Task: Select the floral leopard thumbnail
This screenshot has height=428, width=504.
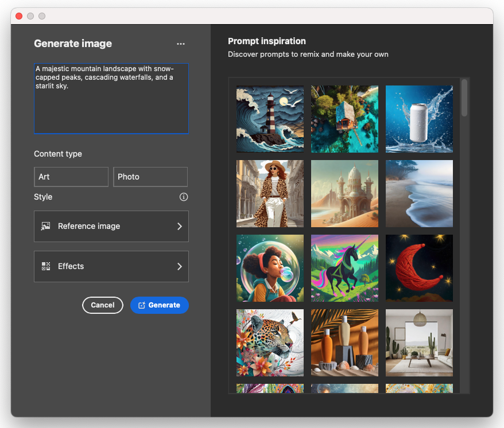Action: click(270, 343)
